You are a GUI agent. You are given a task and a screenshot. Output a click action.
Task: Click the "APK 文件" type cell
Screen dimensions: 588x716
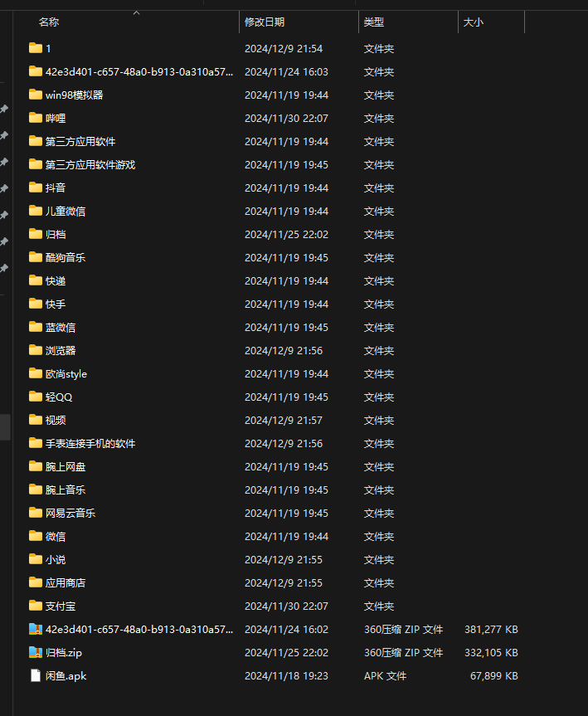coord(385,676)
